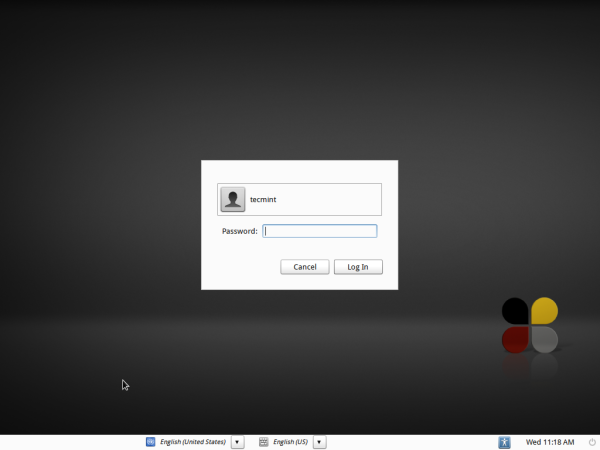Image resolution: width=600 pixels, height=450 pixels.
Task: Focus the Password input field
Action: click(320, 231)
